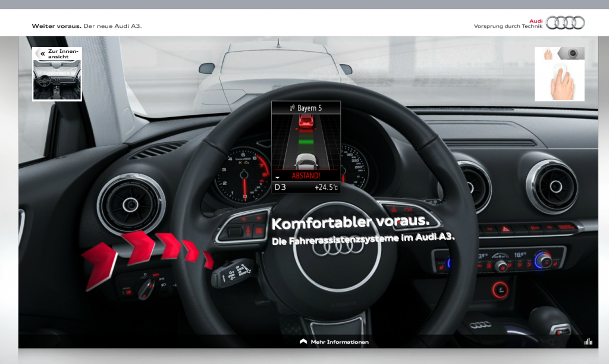Click the small down arrow in driver display

point(277,178)
